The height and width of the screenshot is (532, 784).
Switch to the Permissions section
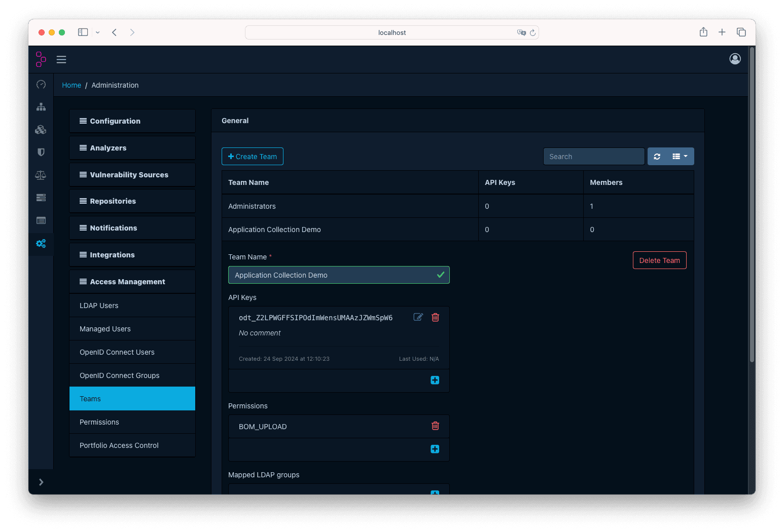[x=132, y=422]
